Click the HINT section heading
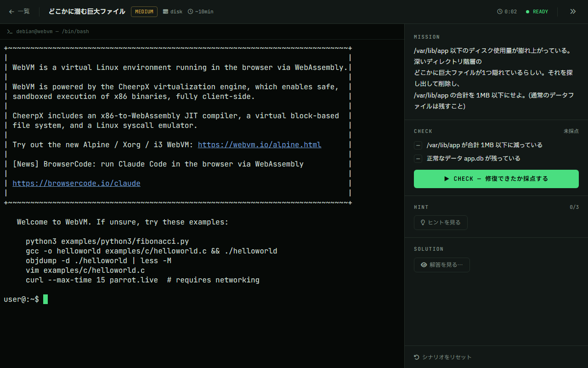The width and height of the screenshot is (588, 368). (x=421, y=207)
